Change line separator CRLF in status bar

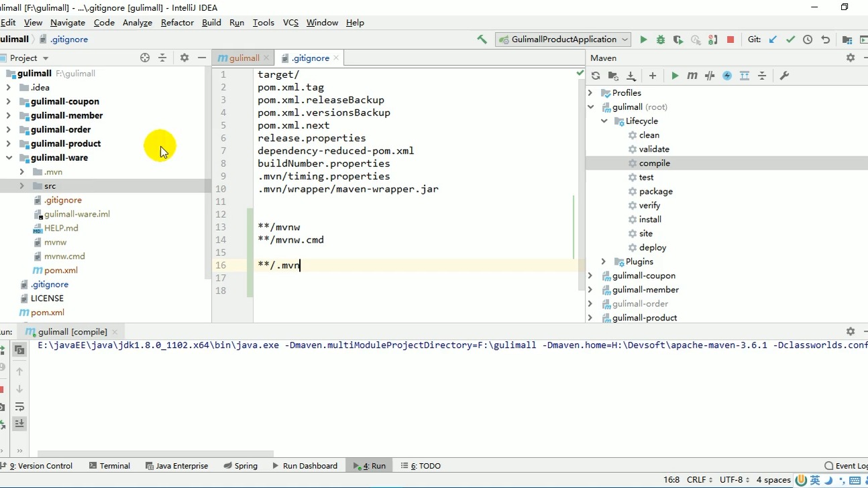tap(700, 480)
